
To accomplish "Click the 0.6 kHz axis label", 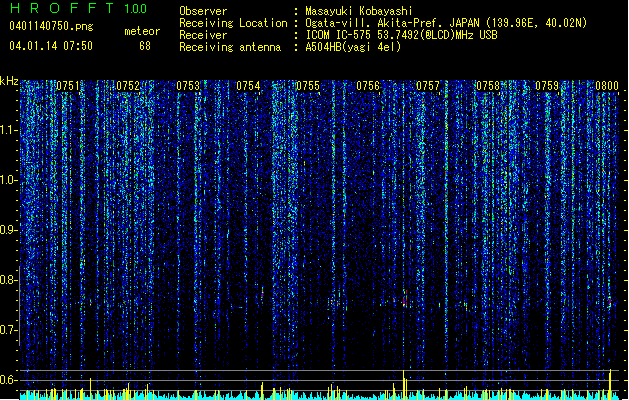I will (9, 380).
